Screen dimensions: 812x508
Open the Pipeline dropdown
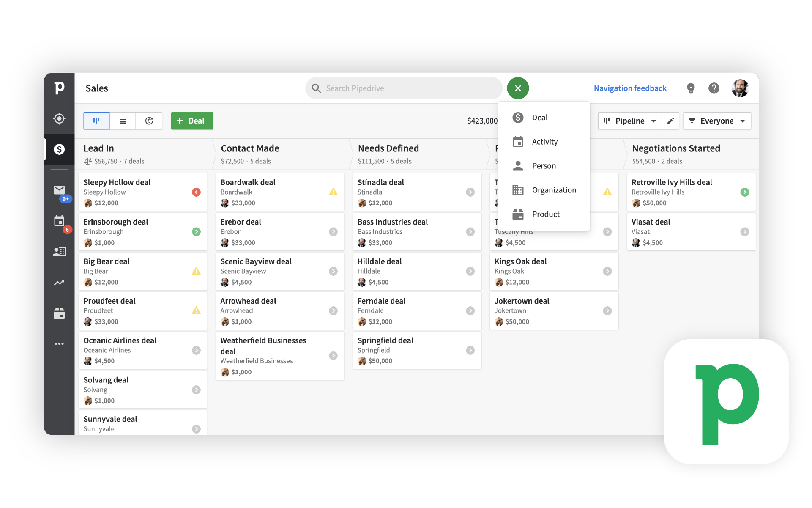(630, 121)
